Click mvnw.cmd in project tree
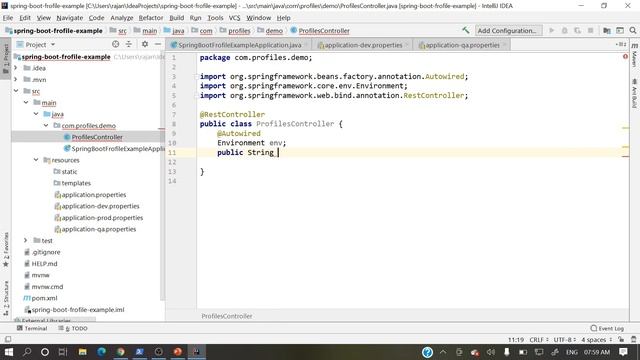The image size is (640, 360). point(47,287)
